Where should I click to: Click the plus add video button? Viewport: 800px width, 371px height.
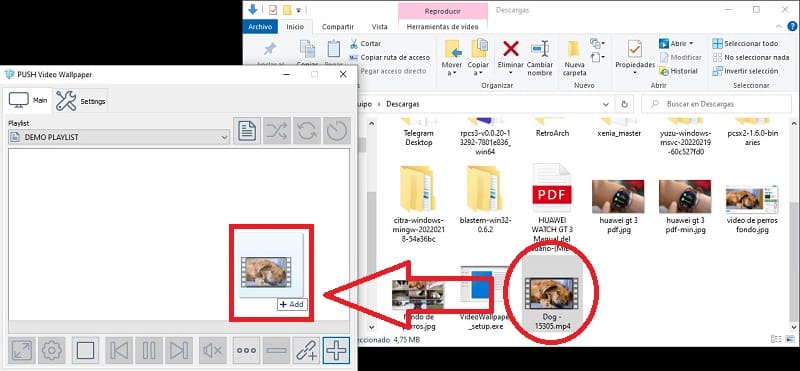(337, 351)
